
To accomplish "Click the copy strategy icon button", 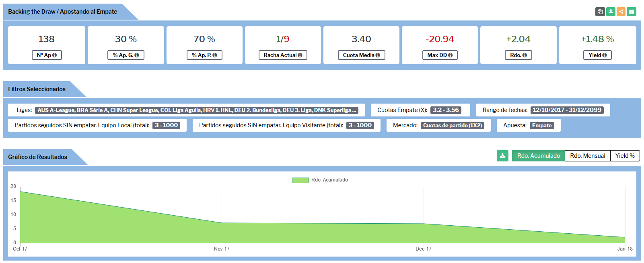I will click(600, 12).
